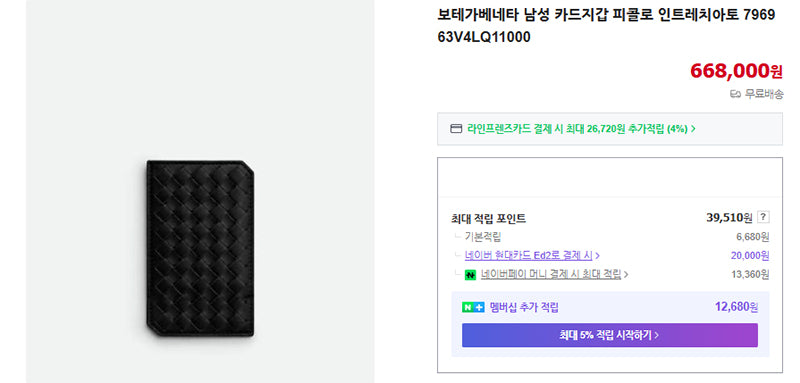Click the free shipping truck icon
Screen dimensions: 800x383
(735, 94)
